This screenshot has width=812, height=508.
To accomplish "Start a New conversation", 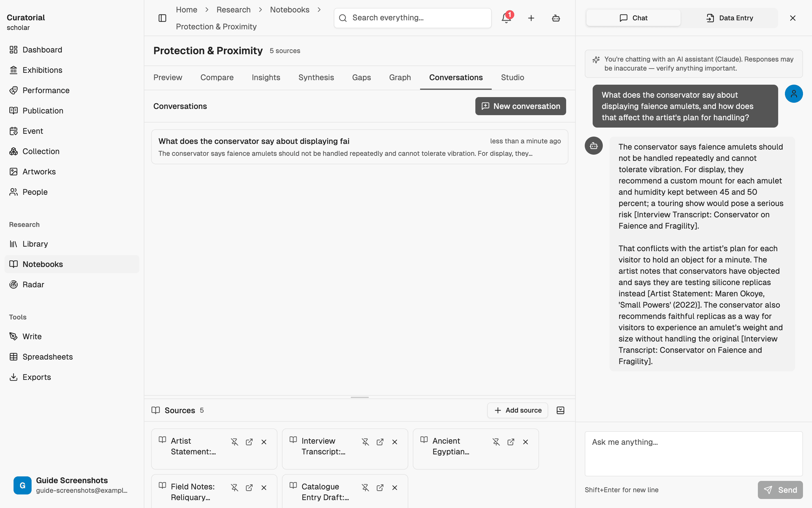I will click(x=520, y=106).
